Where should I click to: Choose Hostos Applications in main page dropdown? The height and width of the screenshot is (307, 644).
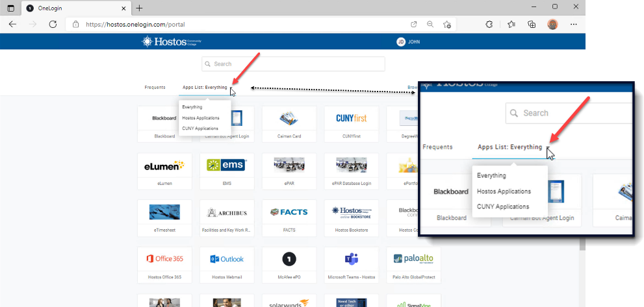coord(201,117)
